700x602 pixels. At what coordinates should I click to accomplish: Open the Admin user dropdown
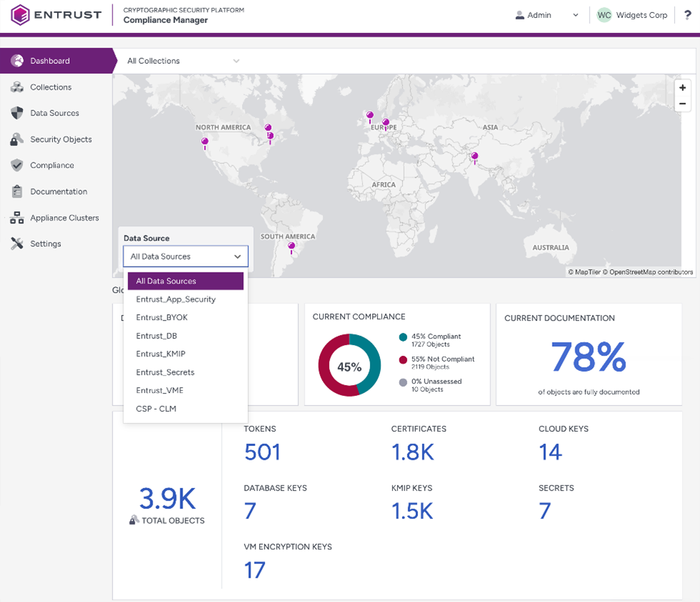click(x=547, y=15)
